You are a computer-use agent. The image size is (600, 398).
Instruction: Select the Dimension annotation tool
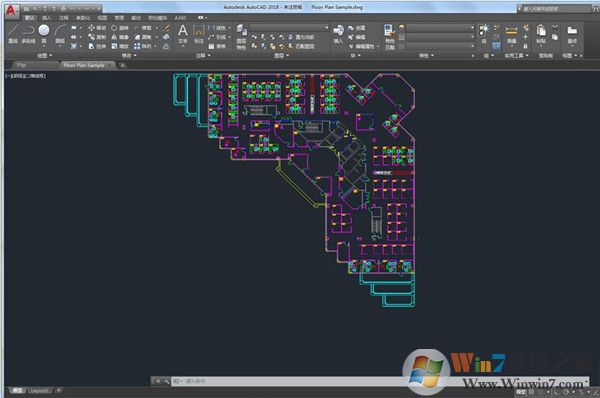pyautogui.click(x=199, y=34)
